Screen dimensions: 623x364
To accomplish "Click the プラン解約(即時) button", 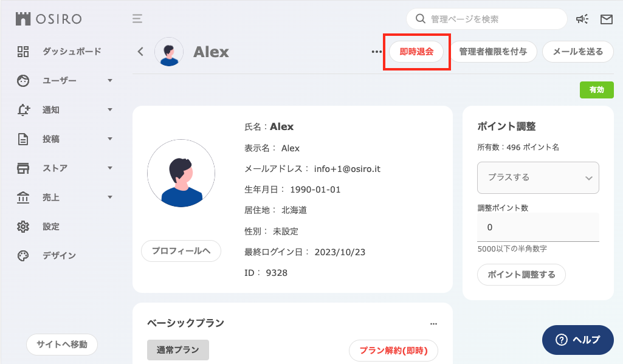I will click(x=393, y=351).
